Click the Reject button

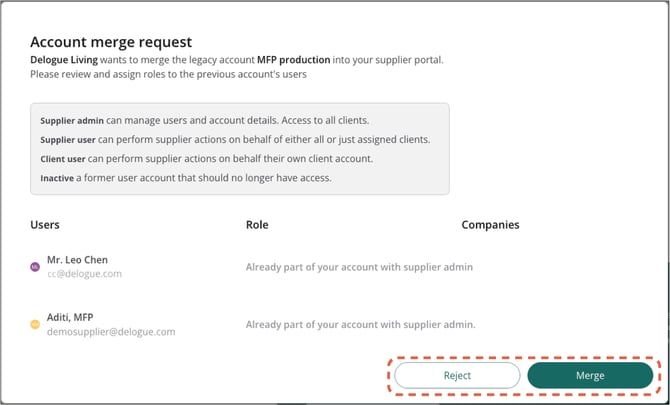point(457,375)
